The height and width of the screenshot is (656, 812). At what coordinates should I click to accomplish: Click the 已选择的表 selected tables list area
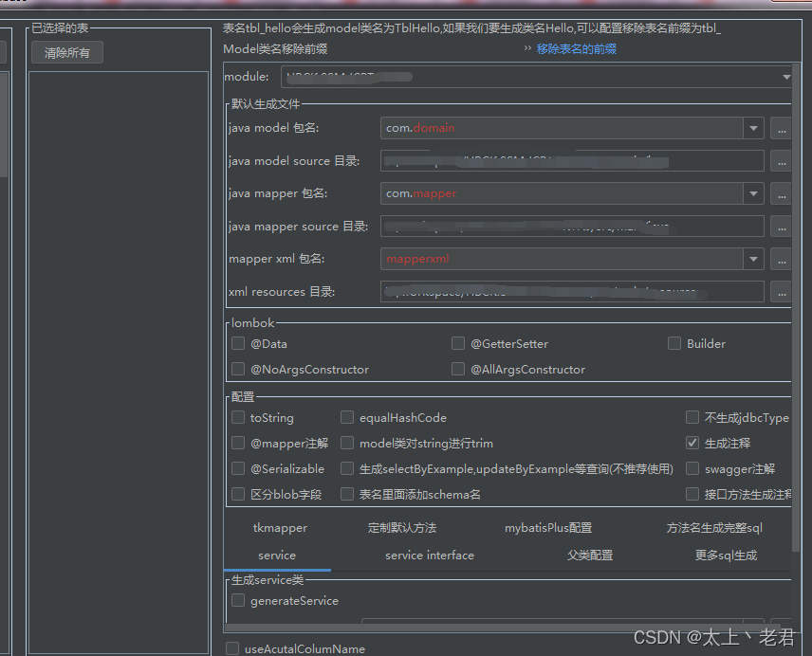pyautogui.click(x=120, y=362)
